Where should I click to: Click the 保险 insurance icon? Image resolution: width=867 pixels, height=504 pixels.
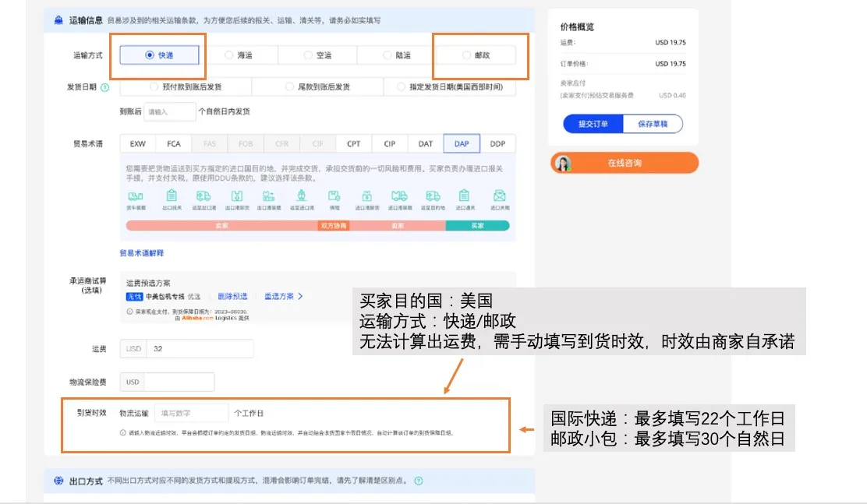[334, 196]
